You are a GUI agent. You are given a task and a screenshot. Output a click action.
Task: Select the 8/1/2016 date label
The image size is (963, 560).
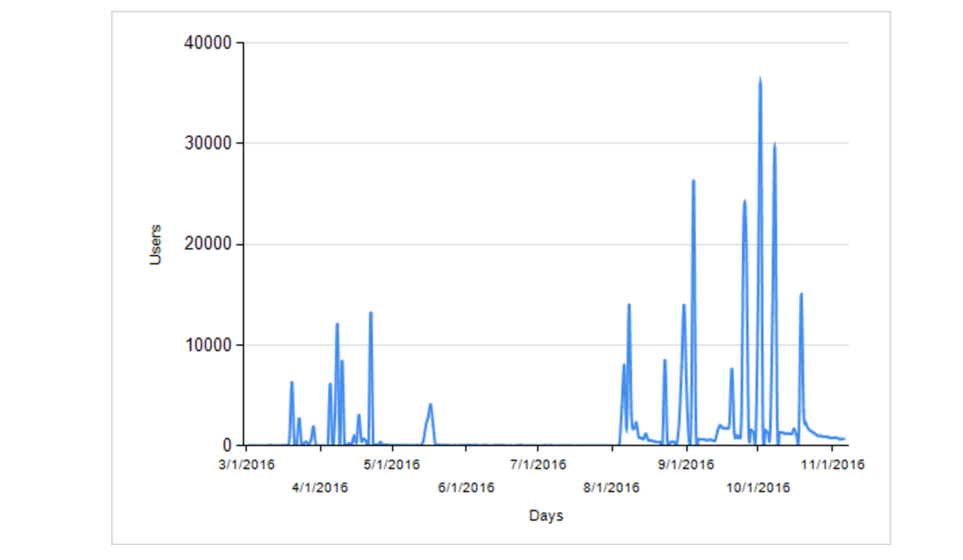click(x=612, y=487)
